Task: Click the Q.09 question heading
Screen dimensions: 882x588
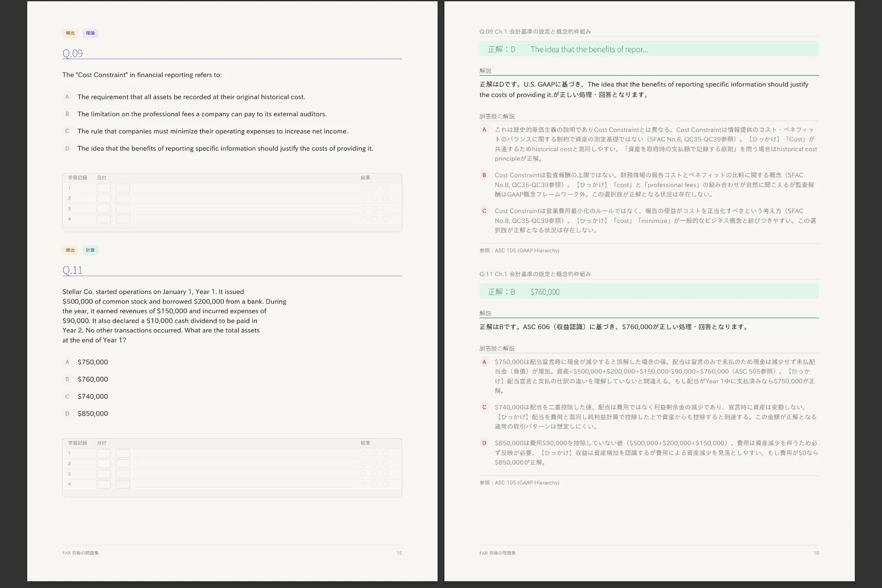Action: 72,53
